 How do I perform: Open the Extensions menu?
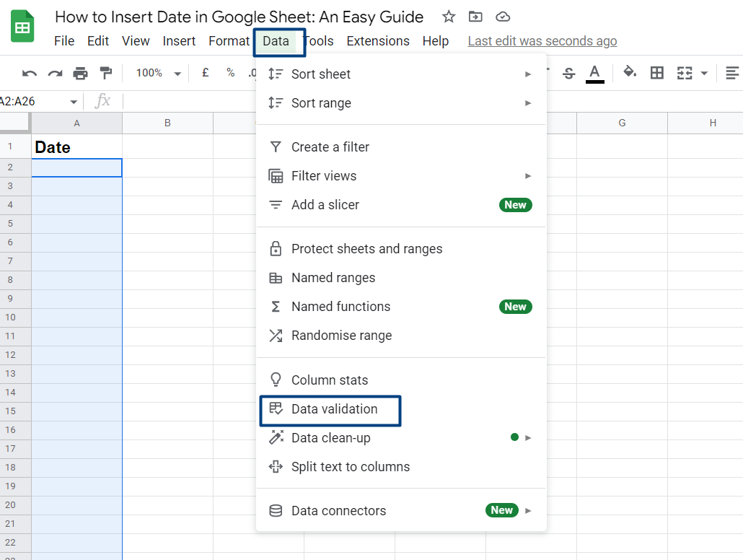[x=378, y=41]
